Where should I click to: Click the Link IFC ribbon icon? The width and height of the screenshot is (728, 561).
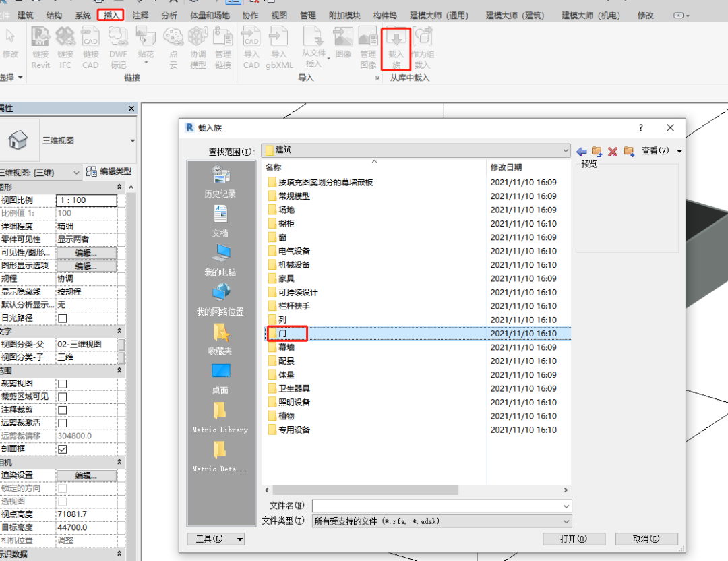pos(65,48)
